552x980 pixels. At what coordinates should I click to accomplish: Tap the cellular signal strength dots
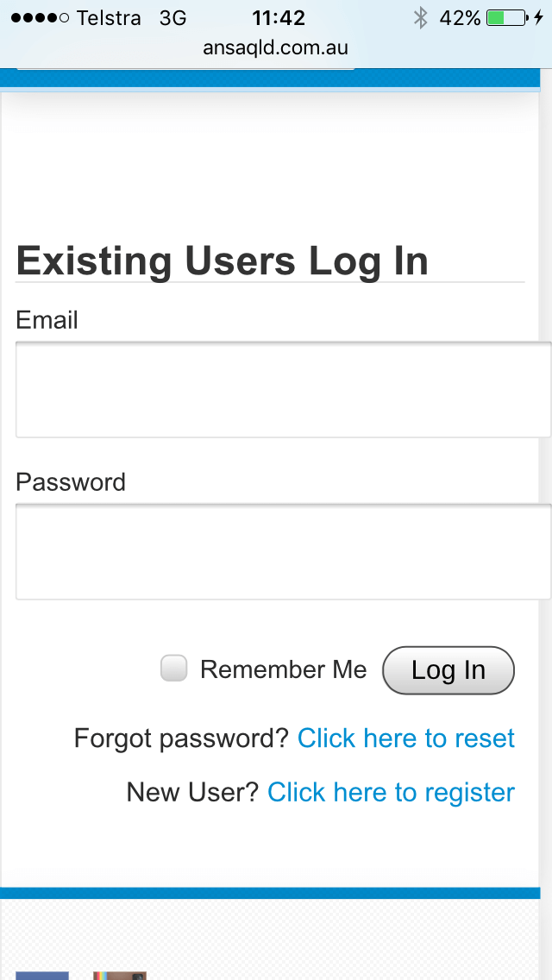40,18
